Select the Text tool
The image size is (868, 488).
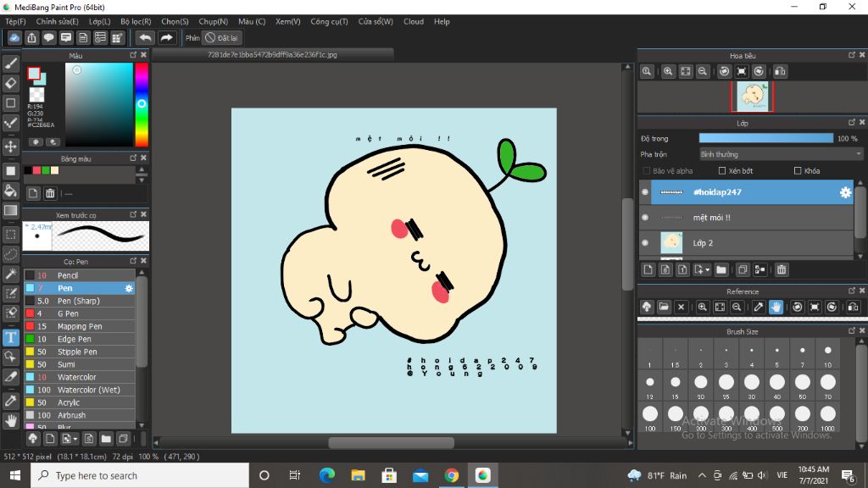[x=10, y=337]
